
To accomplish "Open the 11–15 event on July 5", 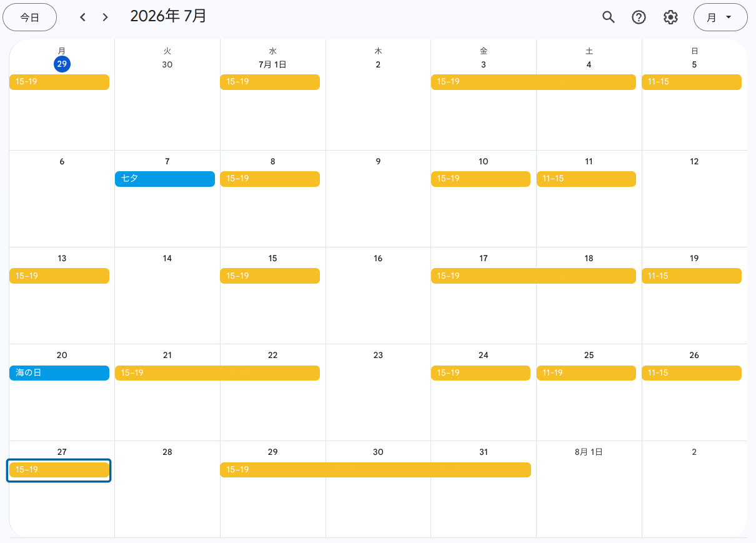I will tap(692, 82).
